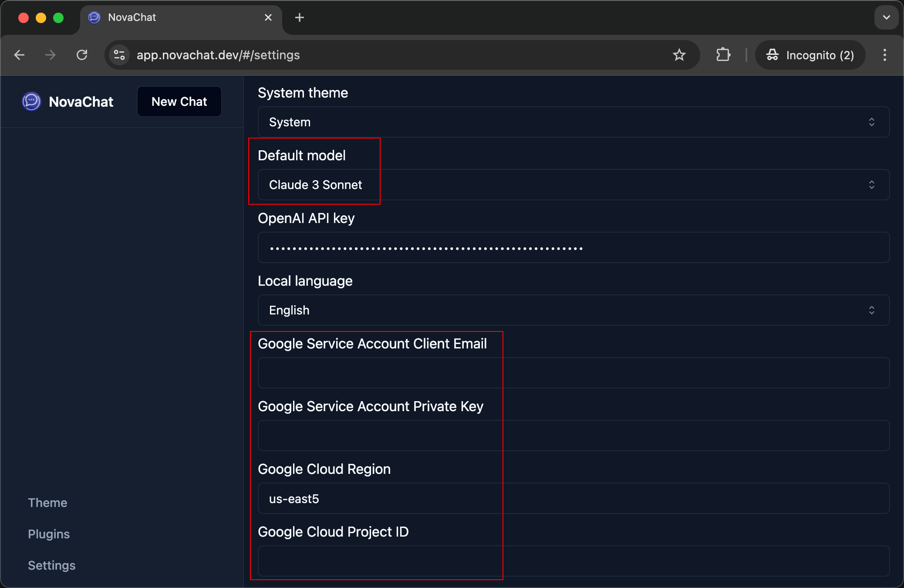This screenshot has height=588, width=904.
Task: Go to Settings in the sidebar
Action: [x=51, y=565]
